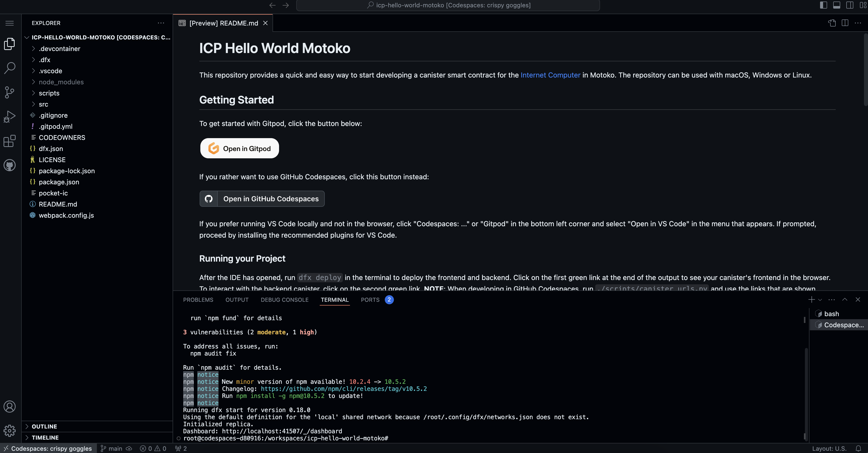The height and width of the screenshot is (453, 868).
Task: Open the Extensions view icon
Action: (x=10, y=141)
